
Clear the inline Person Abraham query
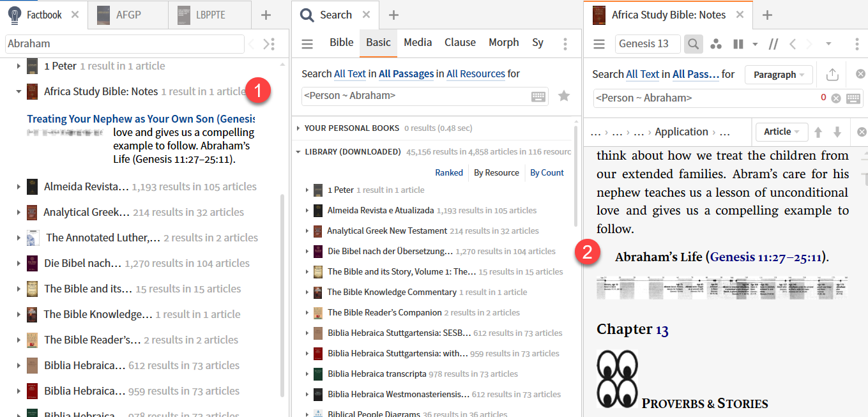click(x=835, y=98)
